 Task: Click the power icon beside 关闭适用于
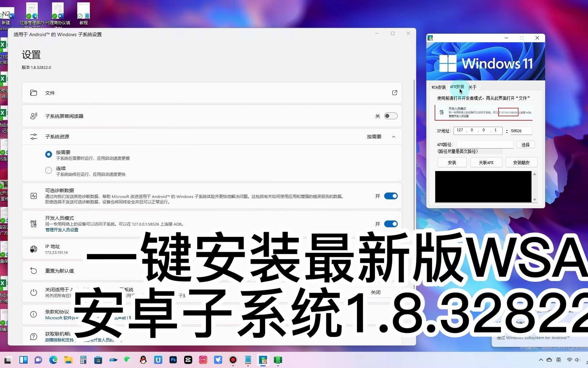click(33, 292)
